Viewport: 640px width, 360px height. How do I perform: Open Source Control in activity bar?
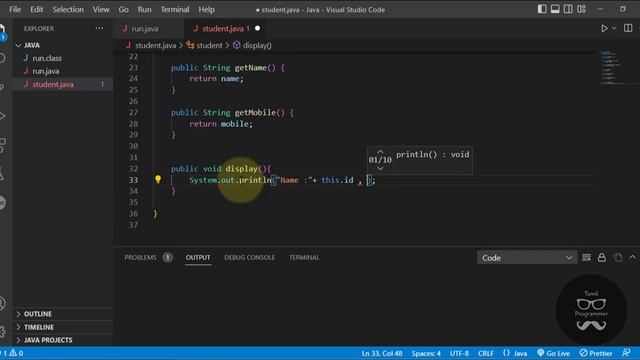2,87
